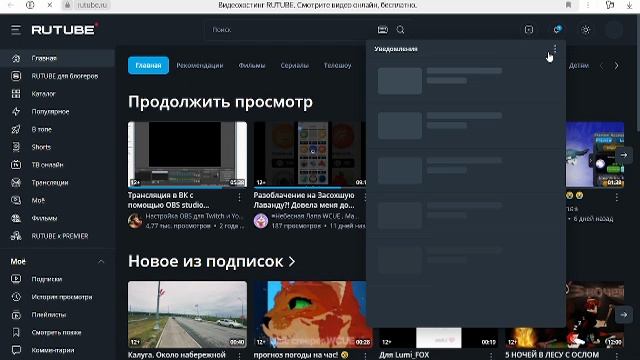This screenshot has width=640, height=360.
Task: Open 5 НОЧЕЙ В ЛЕСУ С ОСЛОМ title
Action: [552, 355]
